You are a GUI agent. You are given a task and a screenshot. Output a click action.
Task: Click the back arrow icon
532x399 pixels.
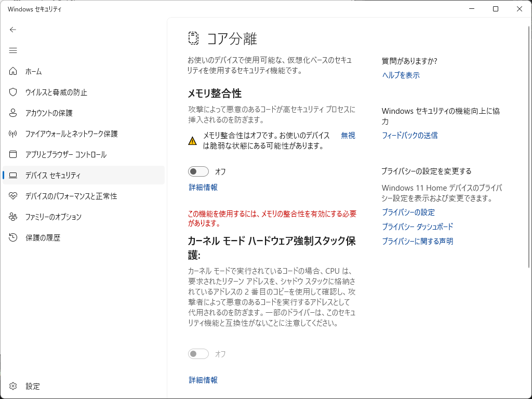pyautogui.click(x=13, y=30)
